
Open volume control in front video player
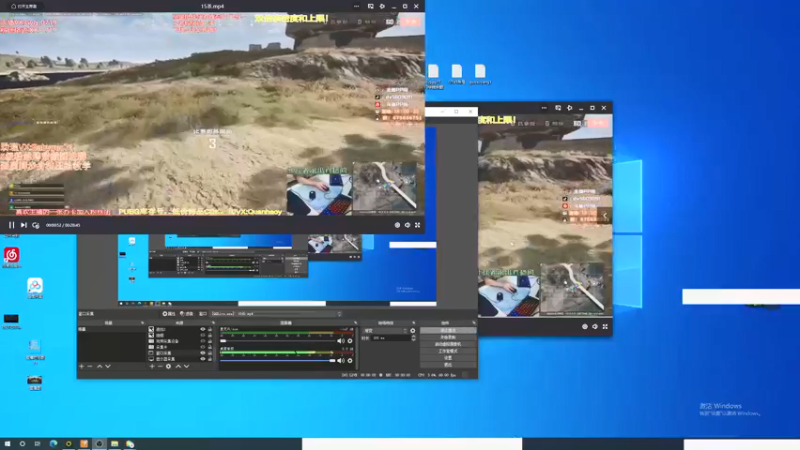(x=407, y=225)
